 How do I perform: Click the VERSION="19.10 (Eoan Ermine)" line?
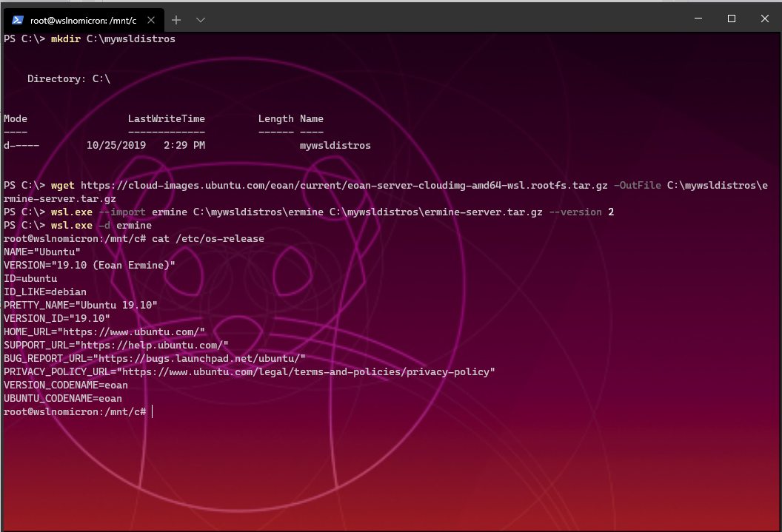pos(89,265)
